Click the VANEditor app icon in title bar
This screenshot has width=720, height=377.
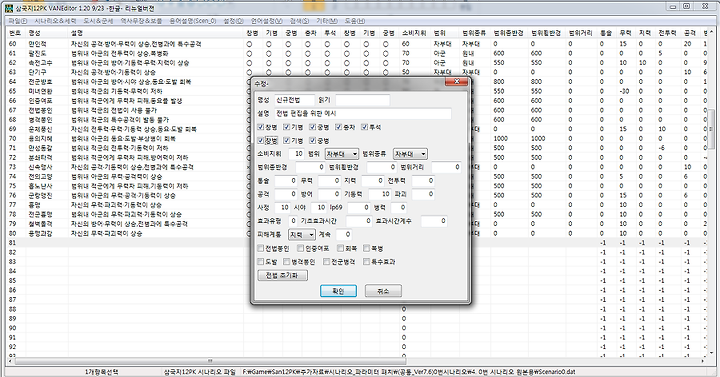click(10, 8)
